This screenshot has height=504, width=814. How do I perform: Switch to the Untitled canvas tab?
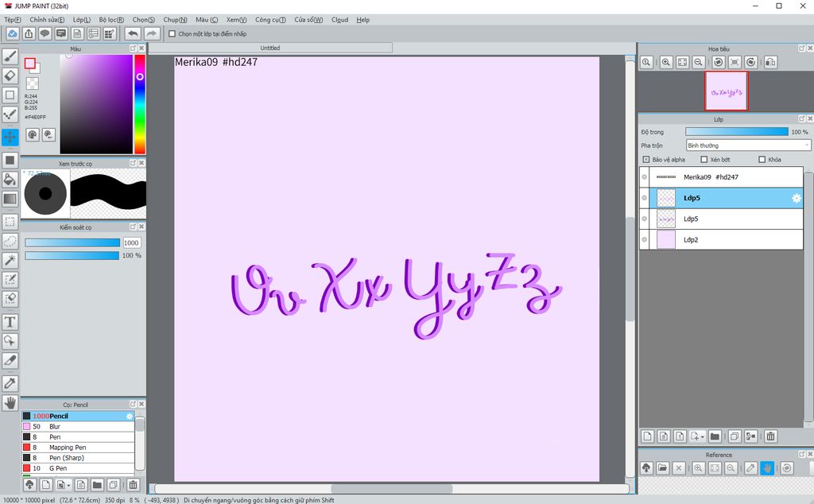[270, 48]
